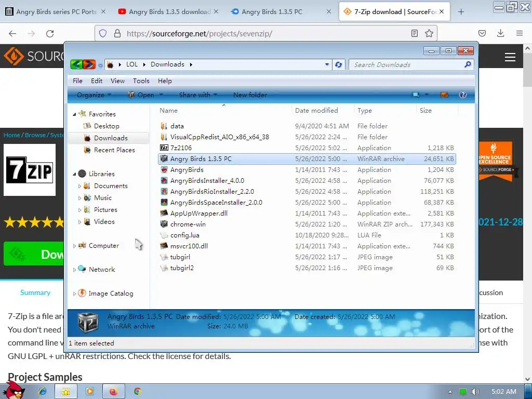Select the AngryBirdsSpaceInstaller_2.0.0 icon
The image size is (532, 399).
pyautogui.click(x=164, y=202)
